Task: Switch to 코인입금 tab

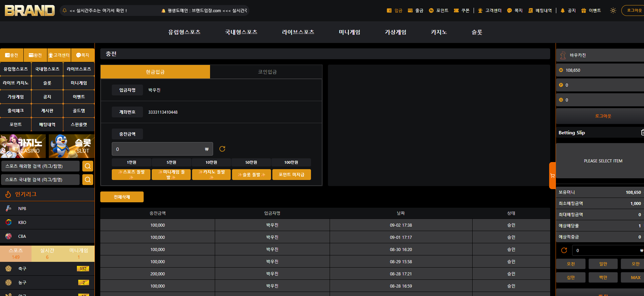Action: point(267,72)
